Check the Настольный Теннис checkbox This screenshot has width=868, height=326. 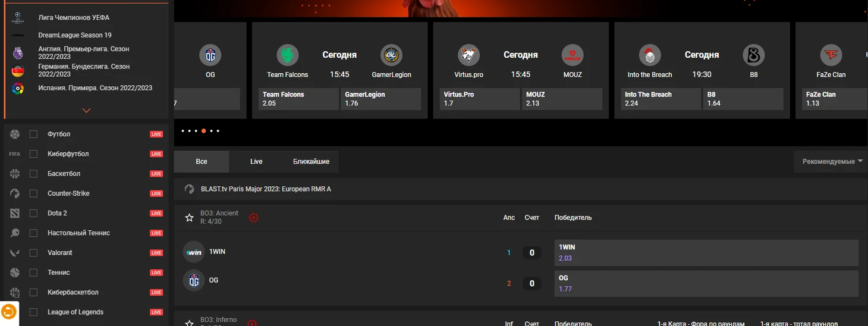(x=34, y=233)
